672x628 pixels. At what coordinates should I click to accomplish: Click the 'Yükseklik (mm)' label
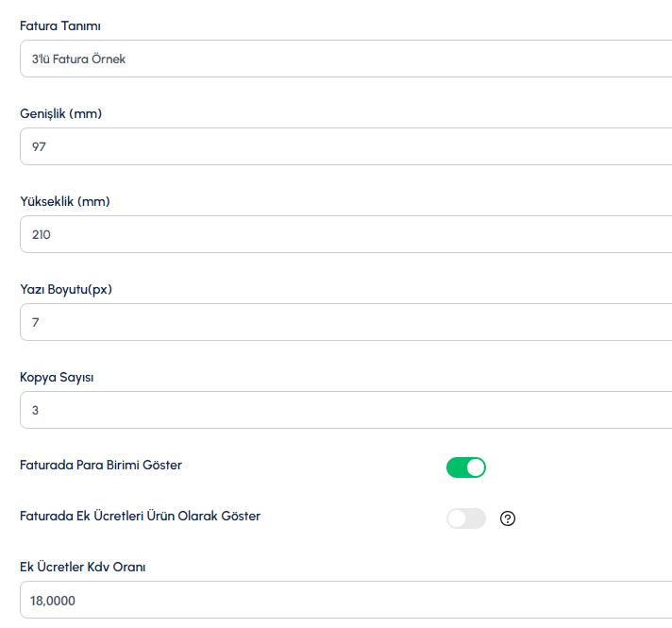tap(65, 201)
